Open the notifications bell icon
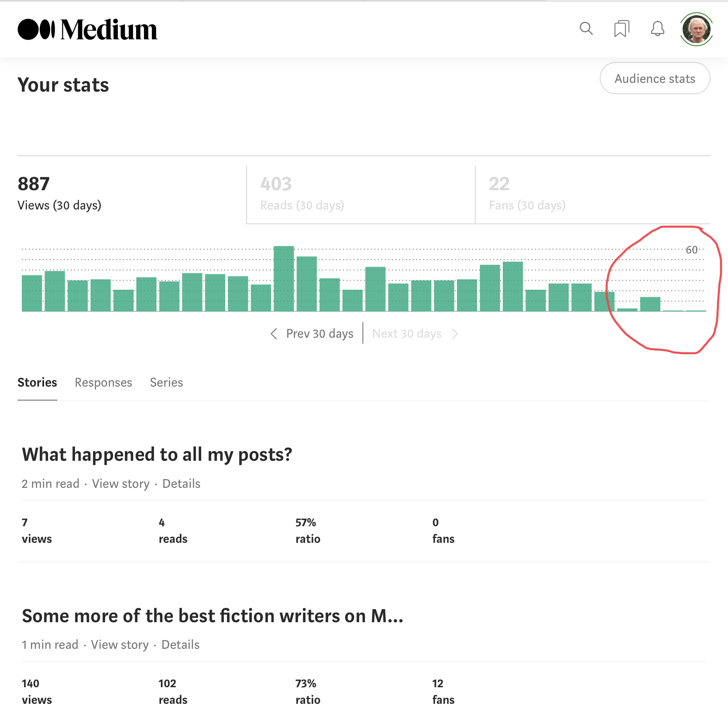Image resolution: width=728 pixels, height=723 pixels. pyautogui.click(x=658, y=29)
